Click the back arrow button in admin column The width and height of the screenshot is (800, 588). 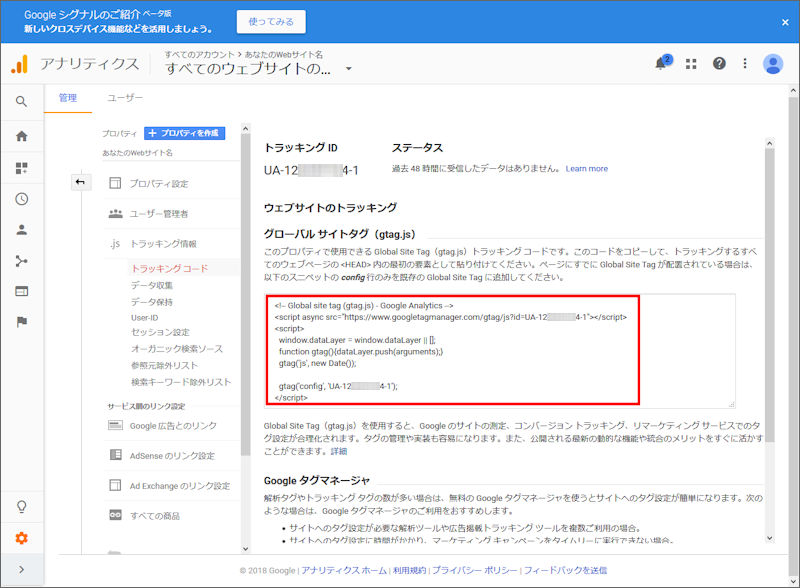coord(81,182)
